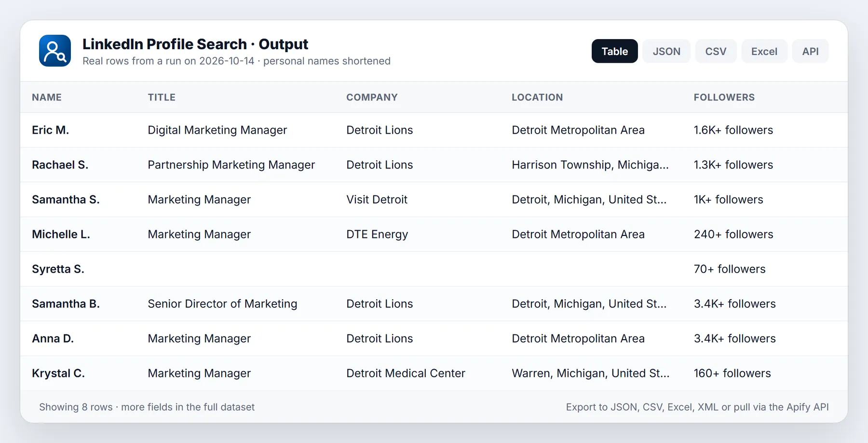868x443 pixels.
Task: Select the name cell Samantha B.
Action: 66,304
